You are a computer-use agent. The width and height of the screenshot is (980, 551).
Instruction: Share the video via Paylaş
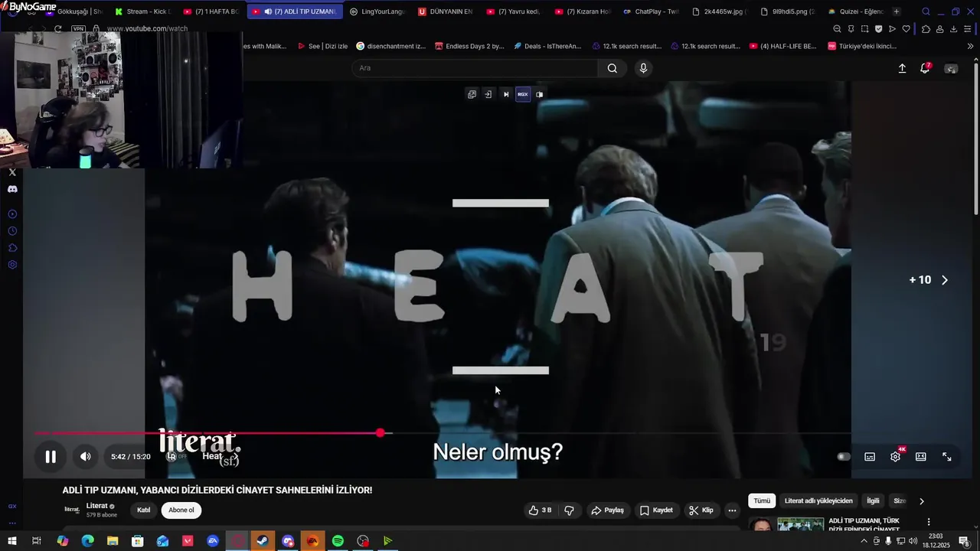coord(607,510)
